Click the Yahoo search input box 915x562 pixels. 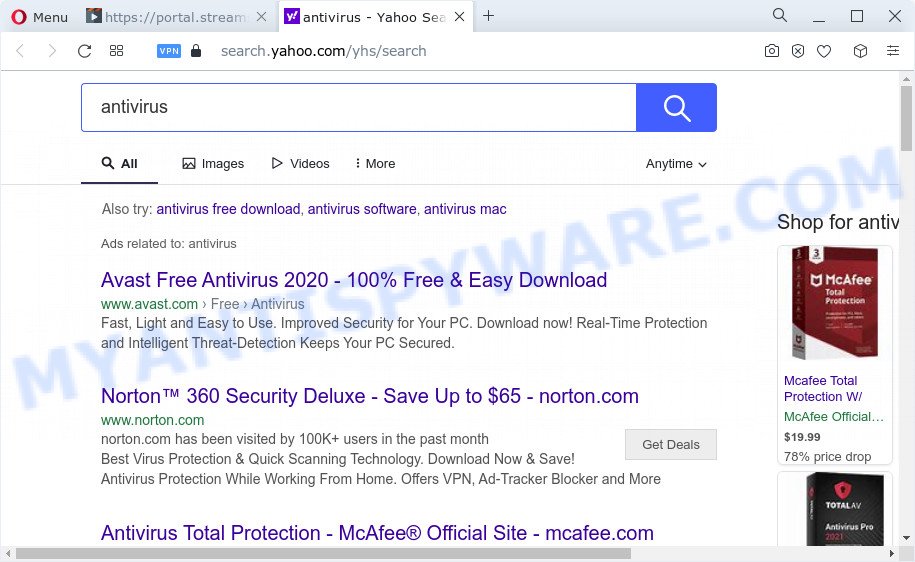(x=359, y=107)
